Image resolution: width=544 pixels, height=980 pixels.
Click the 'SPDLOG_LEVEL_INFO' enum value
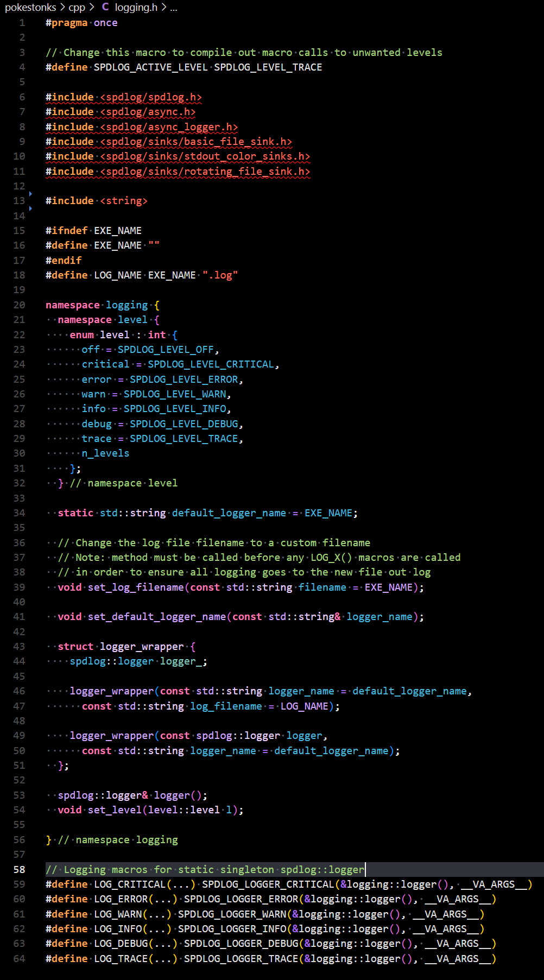[x=175, y=409]
